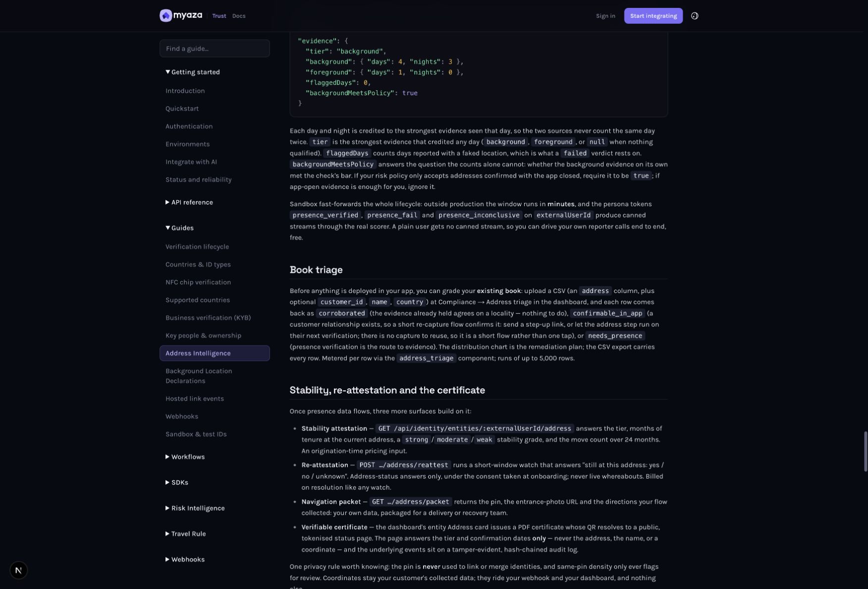Expand the Travel Rule section
868x589 pixels.
[x=185, y=534]
